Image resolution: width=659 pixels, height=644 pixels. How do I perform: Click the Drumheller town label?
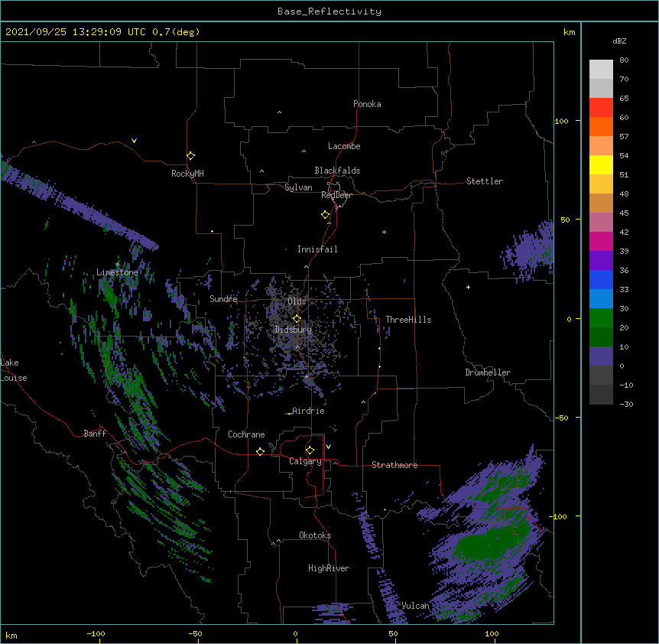pos(488,372)
